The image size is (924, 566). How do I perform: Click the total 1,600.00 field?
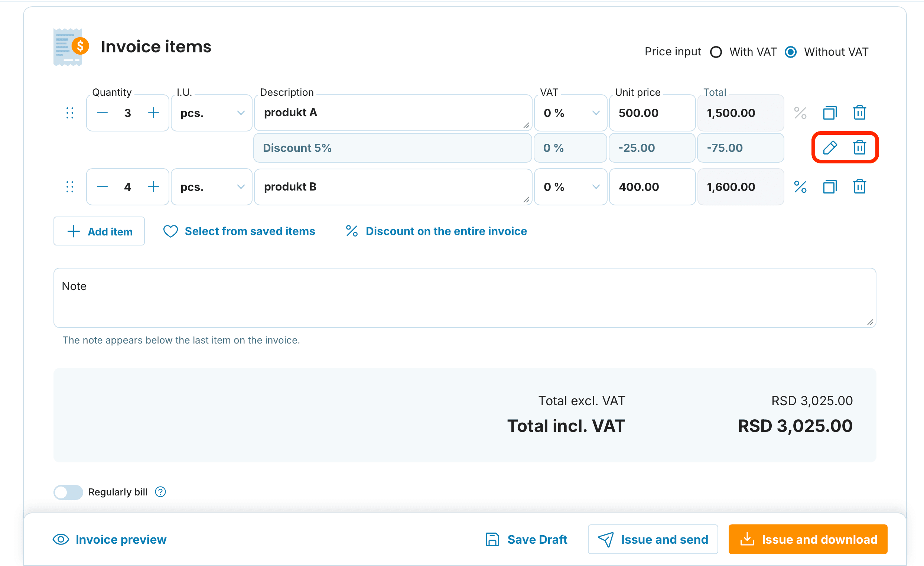[x=741, y=187]
